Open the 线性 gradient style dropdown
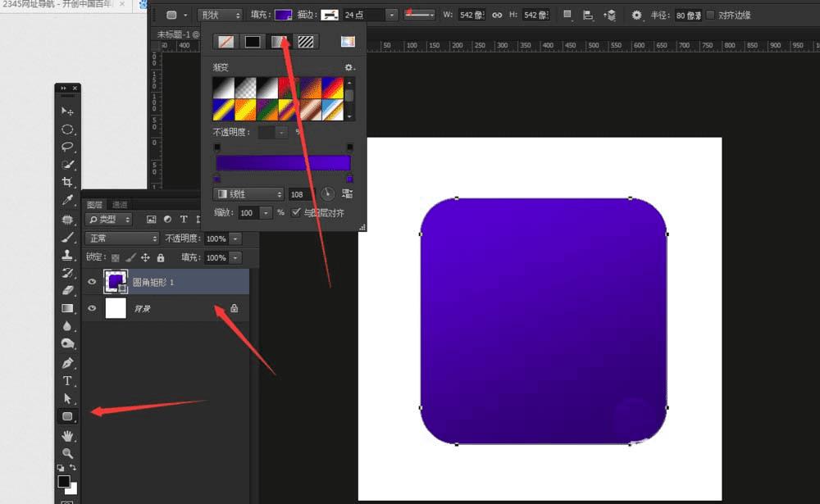820x504 pixels. pos(248,194)
